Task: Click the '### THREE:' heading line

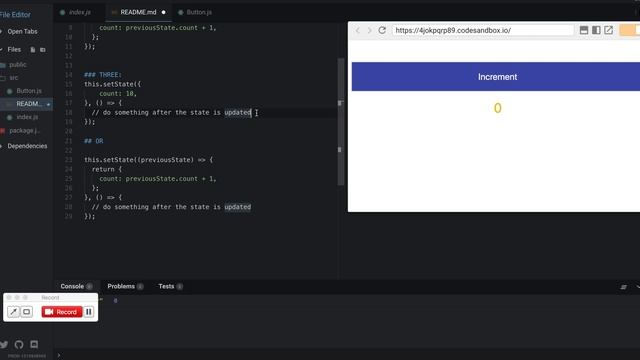Action: [103, 75]
